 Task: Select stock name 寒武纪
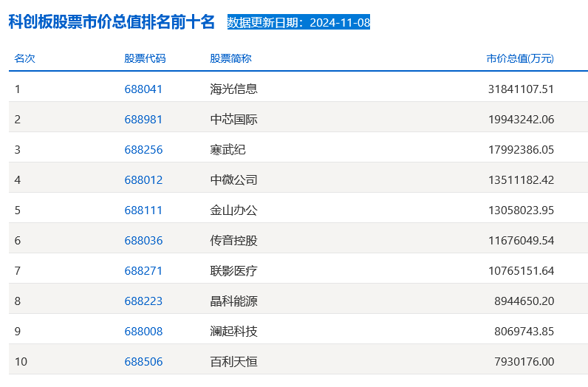(x=228, y=150)
